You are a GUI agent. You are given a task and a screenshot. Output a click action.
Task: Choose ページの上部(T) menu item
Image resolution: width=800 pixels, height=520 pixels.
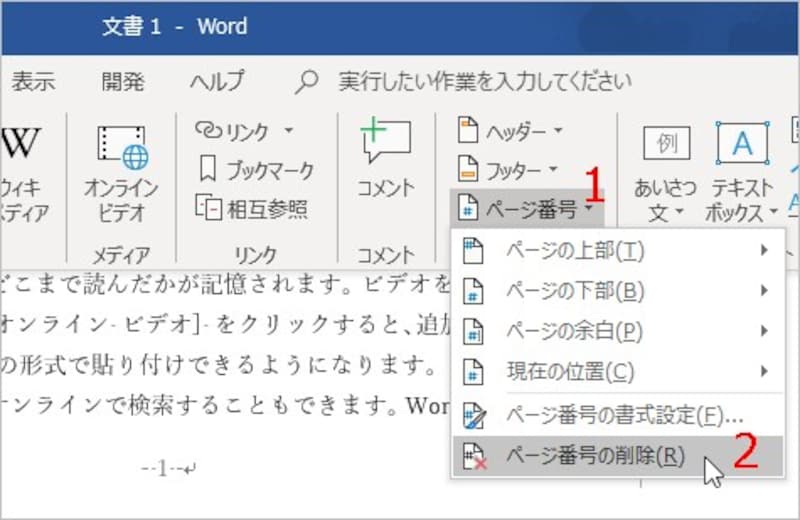coord(618,251)
